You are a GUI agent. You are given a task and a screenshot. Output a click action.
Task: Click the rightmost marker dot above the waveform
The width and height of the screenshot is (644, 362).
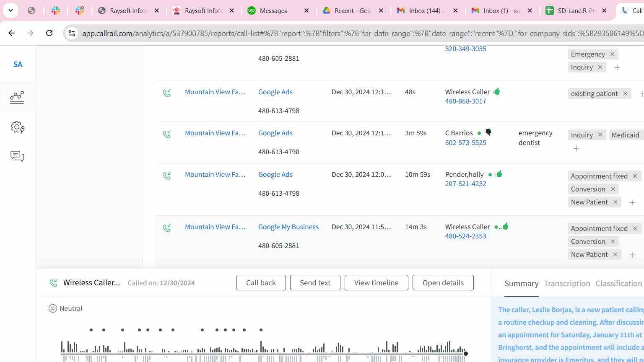click(261, 330)
